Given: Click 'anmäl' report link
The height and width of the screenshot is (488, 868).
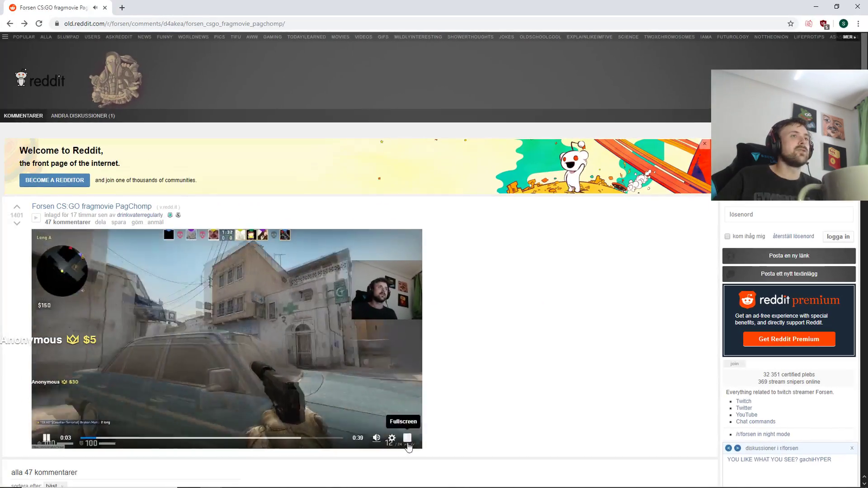Looking at the screenshot, I should tap(155, 222).
